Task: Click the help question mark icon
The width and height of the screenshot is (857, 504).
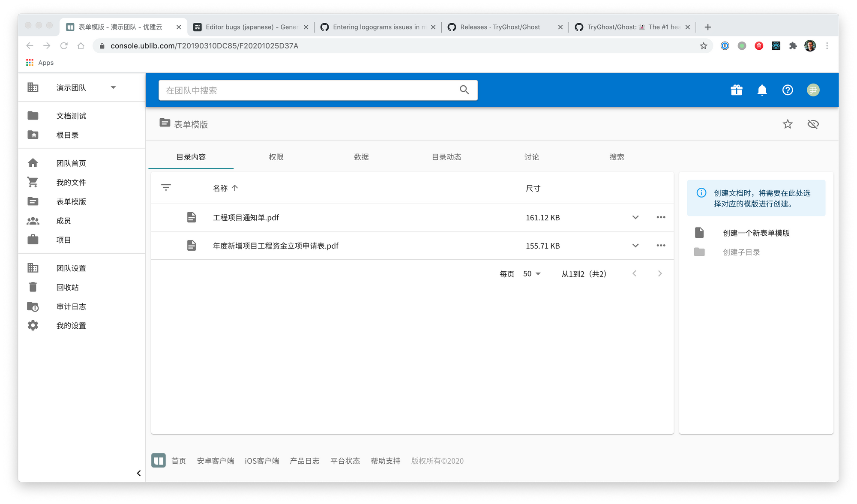Action: [x=788, y=90]
